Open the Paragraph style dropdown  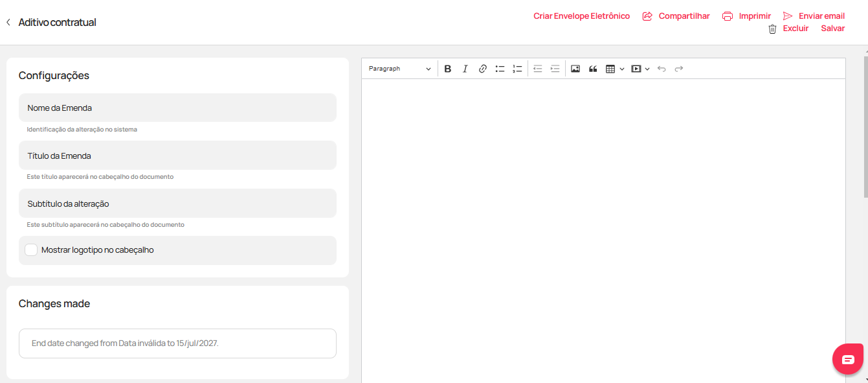coord(399,69)
